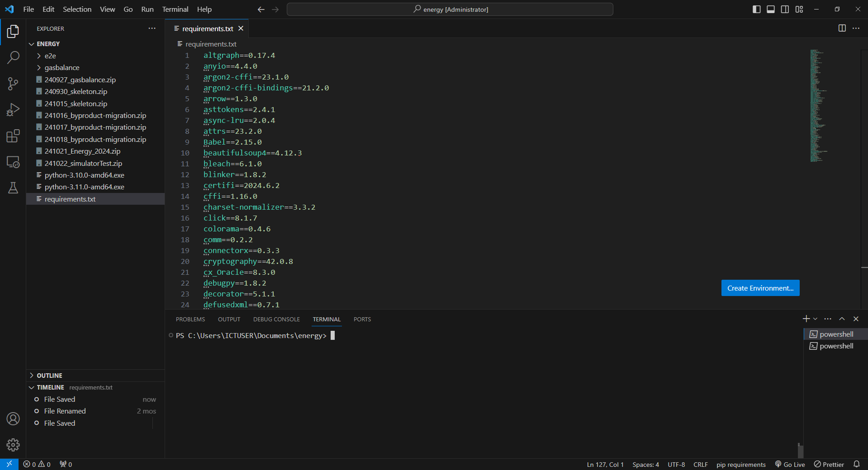Change pip requirements language mode
The height and width of the screenshot is (470, 868).
click(741, 464)
